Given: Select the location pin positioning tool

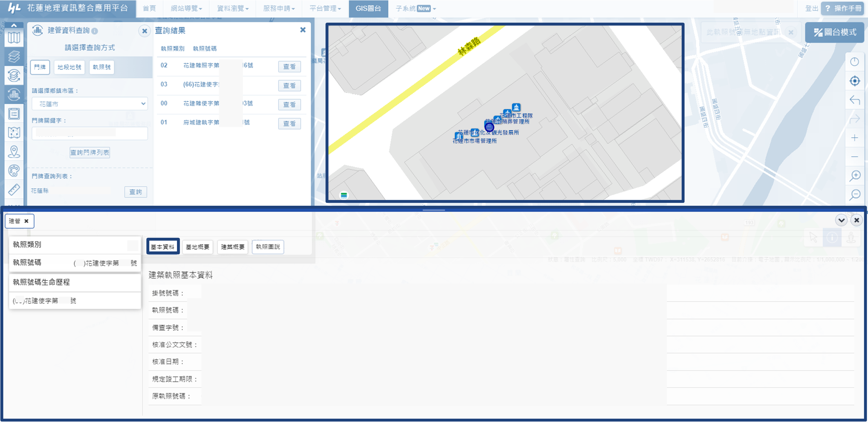Looking at the screenshot, I should click(x=14, y=152).
